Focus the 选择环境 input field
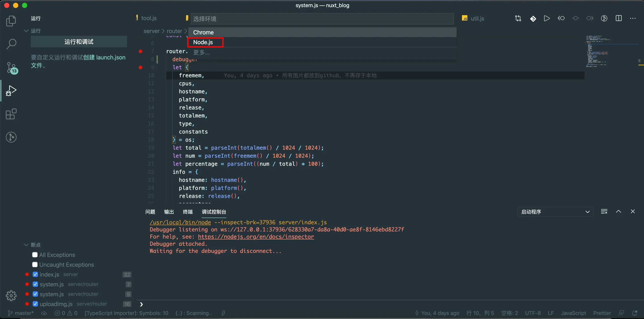The image size is (644, 319). [322, 19]
